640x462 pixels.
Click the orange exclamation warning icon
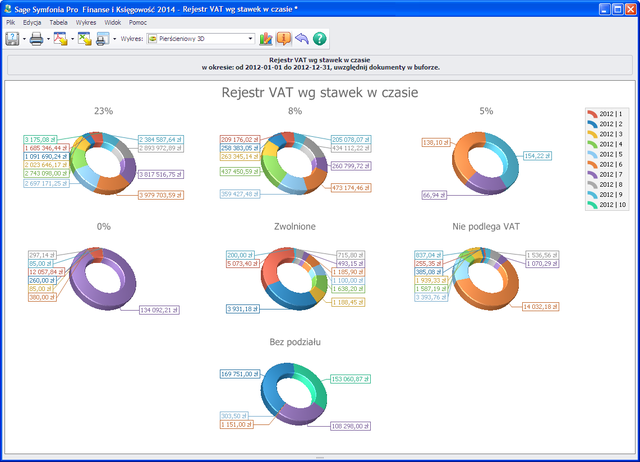coord(283,39)
